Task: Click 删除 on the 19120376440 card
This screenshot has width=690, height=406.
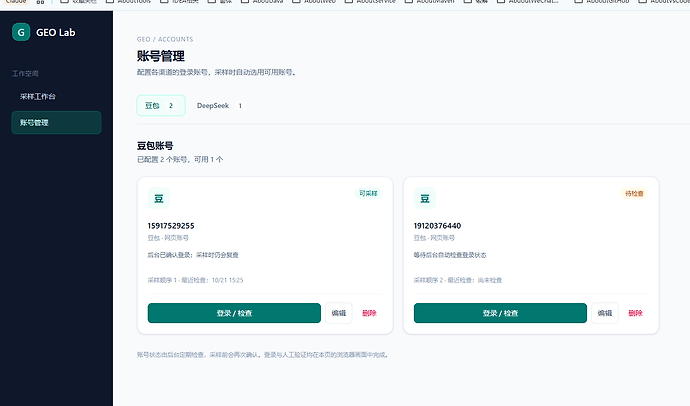Action: 635,313
